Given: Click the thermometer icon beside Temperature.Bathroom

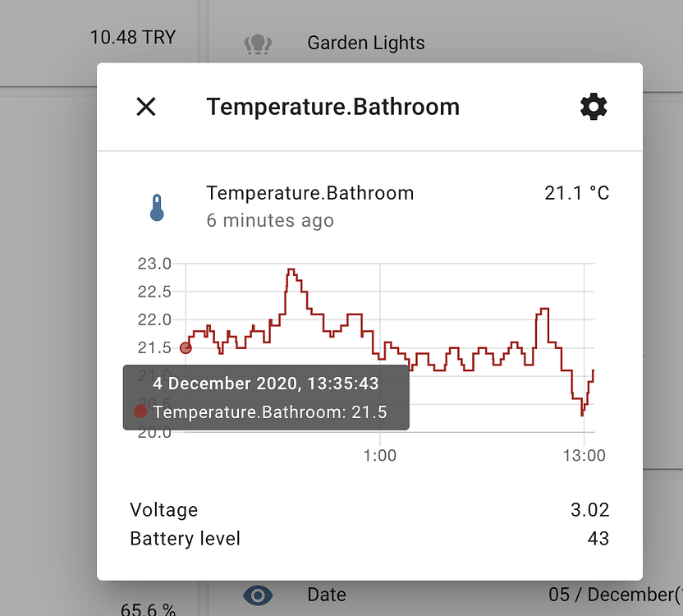Looking at the screenshot, I should tap(157, 207).
